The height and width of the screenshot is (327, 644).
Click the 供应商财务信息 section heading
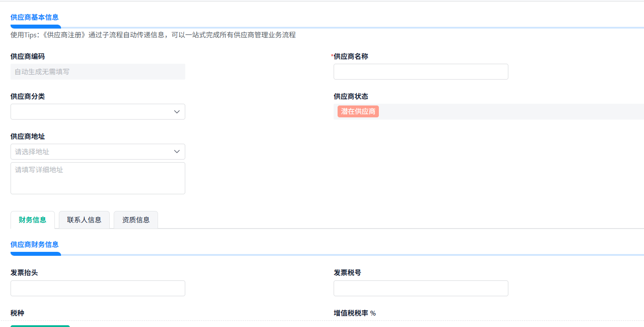tap(35, 245)
